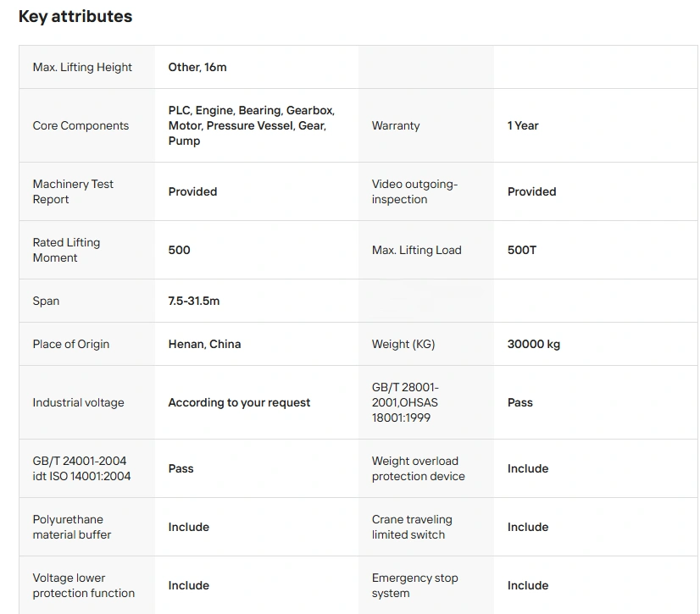The height and width of the screenshot is (614, 700).
Task: Click the "Max. Lifting Height" label
Action: coord(82,67)
